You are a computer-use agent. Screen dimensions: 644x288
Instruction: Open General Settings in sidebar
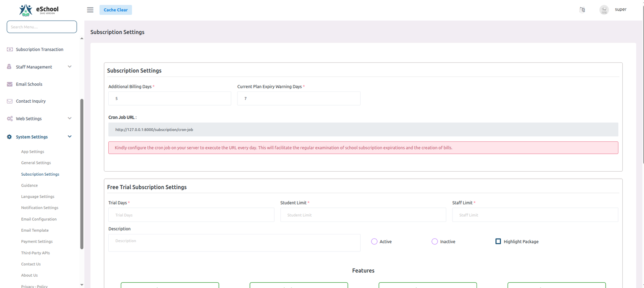pos(36,163)
